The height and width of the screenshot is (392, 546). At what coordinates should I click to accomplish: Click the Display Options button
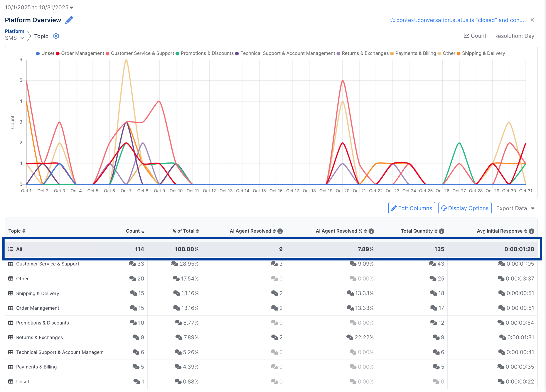click(465, 208)
